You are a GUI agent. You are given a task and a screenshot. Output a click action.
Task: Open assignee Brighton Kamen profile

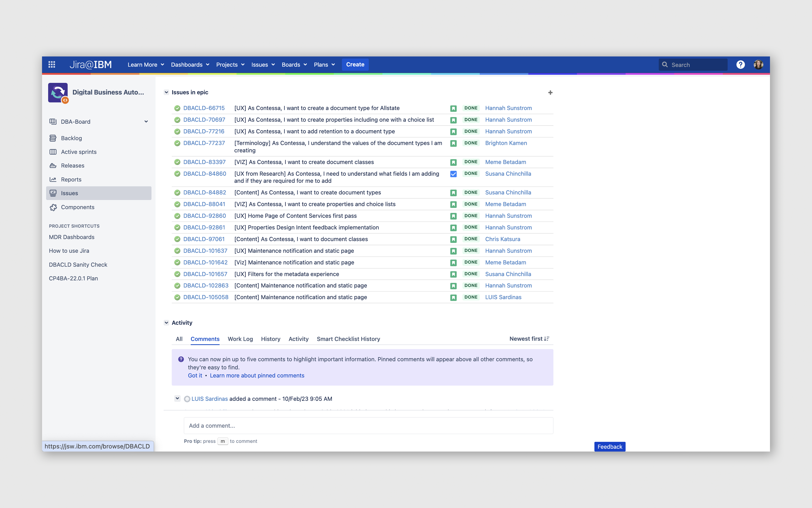pos(506,143)
